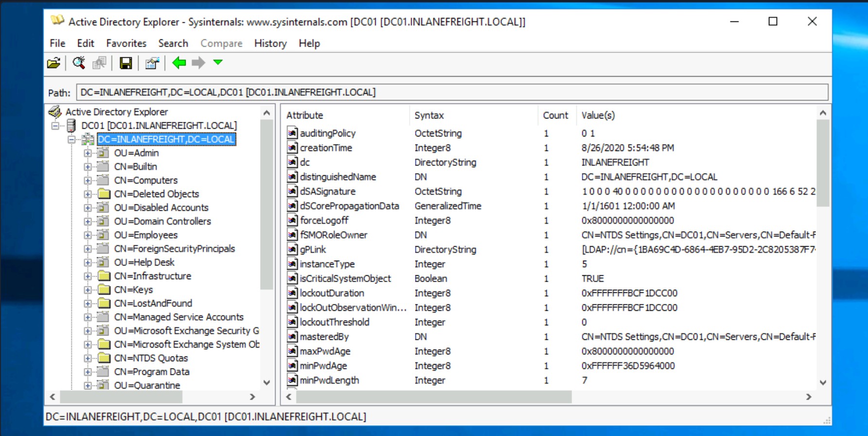Click the lockoutThreshold attribute icon

tap(292, 321)
